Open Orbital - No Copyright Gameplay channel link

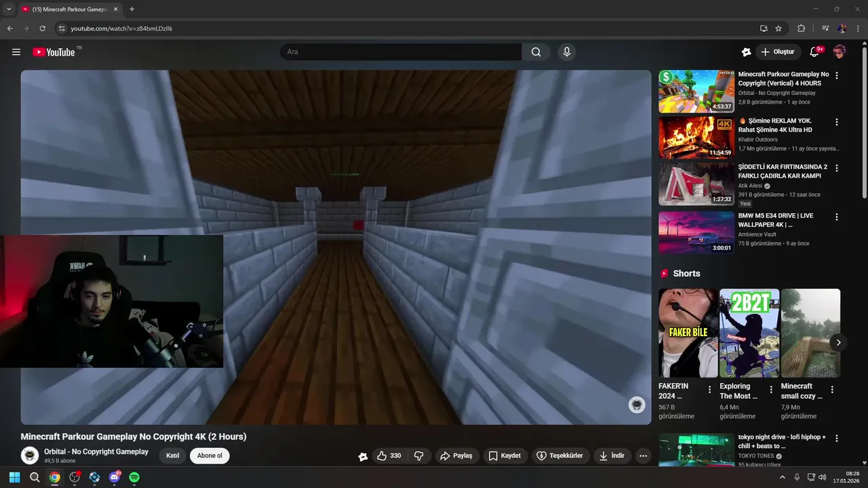pyautogui.click(x=96, y=452)
